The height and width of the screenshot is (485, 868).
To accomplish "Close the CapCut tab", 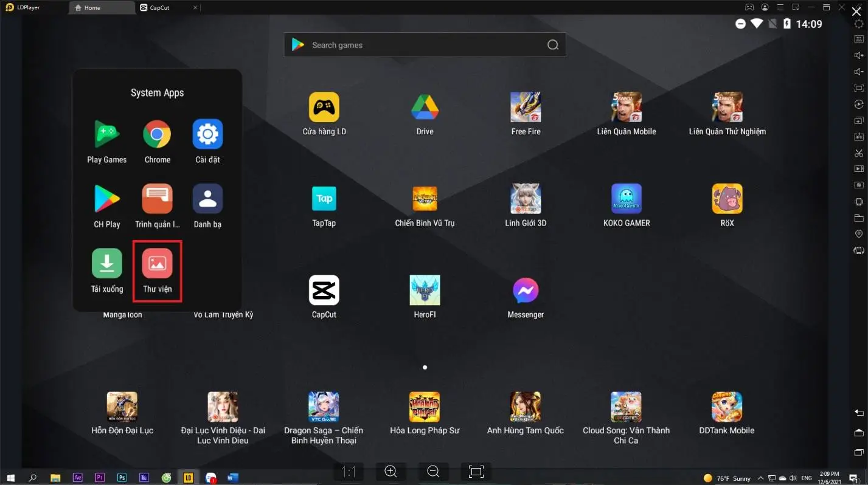I will tap(195, 7).
